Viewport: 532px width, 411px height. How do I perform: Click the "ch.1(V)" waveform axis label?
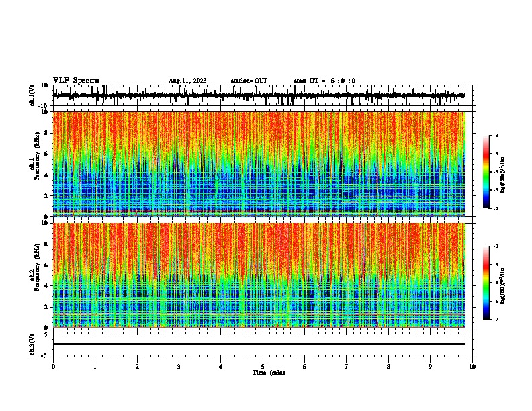click(x=32, y=95)
